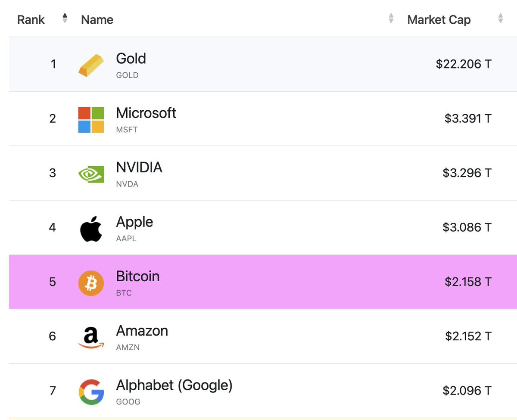Click the Rank column header
517x420 pixels.
point(31,20)
